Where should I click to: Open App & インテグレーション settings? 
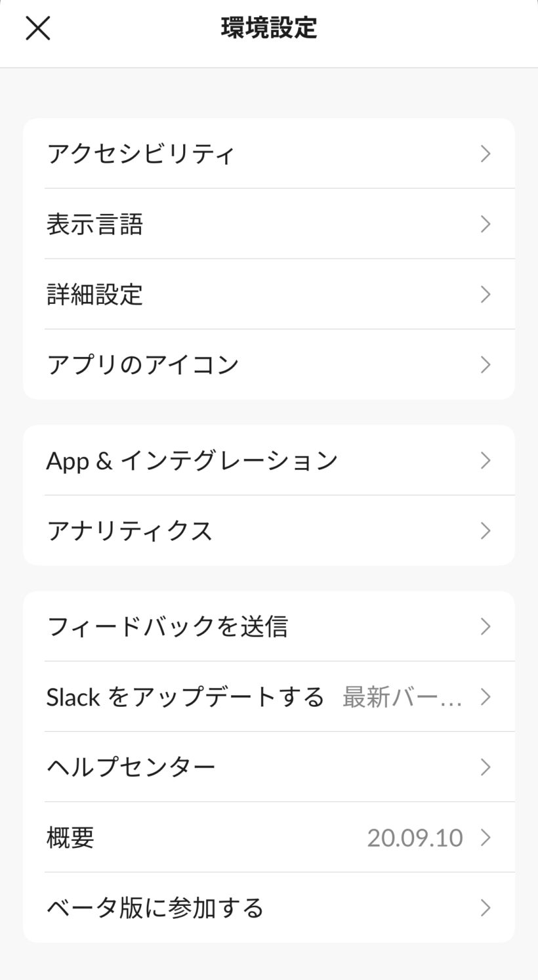tap(192, 461)
